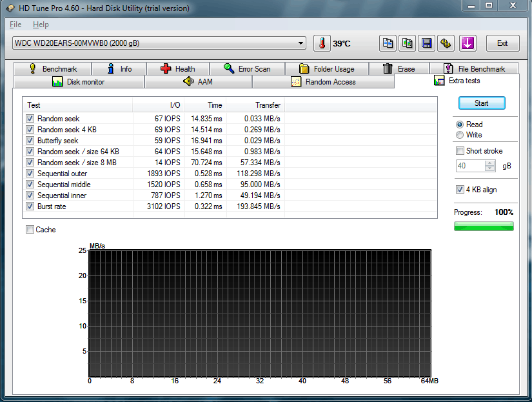This screenshot has width=532, height=402.
Task: Increase short stroke size with up arrow
Action: click(490, 163)
